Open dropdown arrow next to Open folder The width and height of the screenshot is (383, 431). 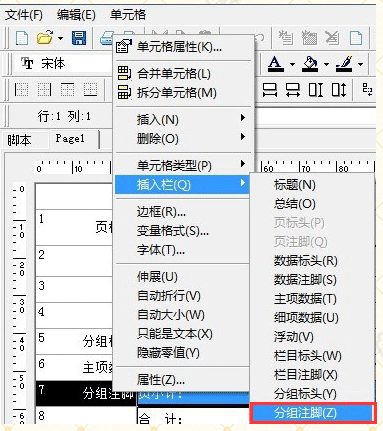pos(60,38)
